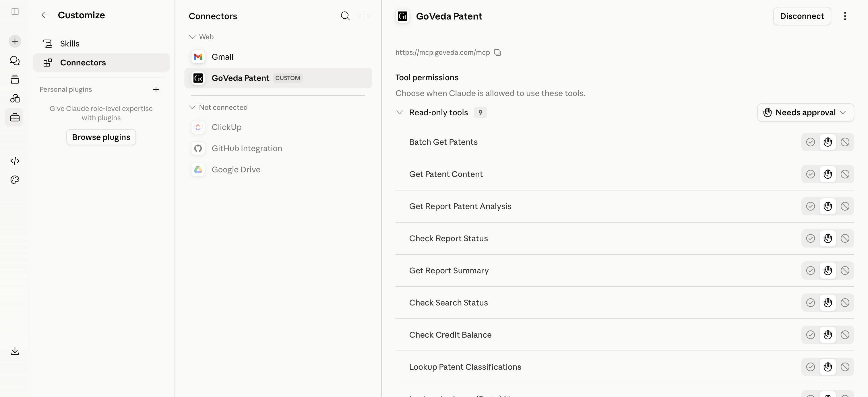Copy the mcp.goveda.com URL

[x=497, y=52]
